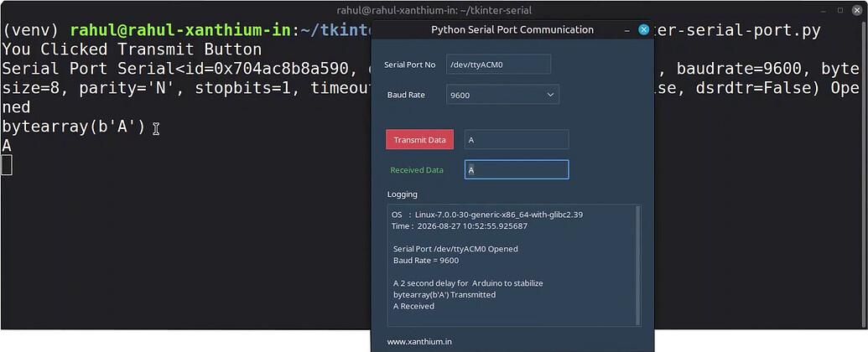Click the 'A Received' log line
Screen dimensions: 868x352
(413, 306)
